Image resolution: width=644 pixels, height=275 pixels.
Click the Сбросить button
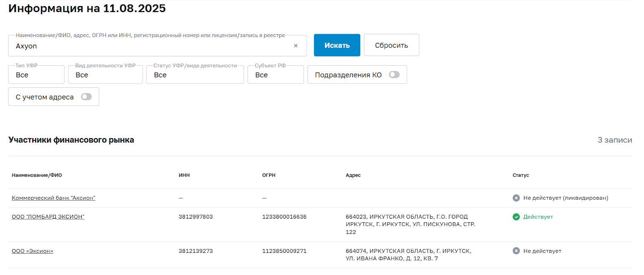click(391, 45)
